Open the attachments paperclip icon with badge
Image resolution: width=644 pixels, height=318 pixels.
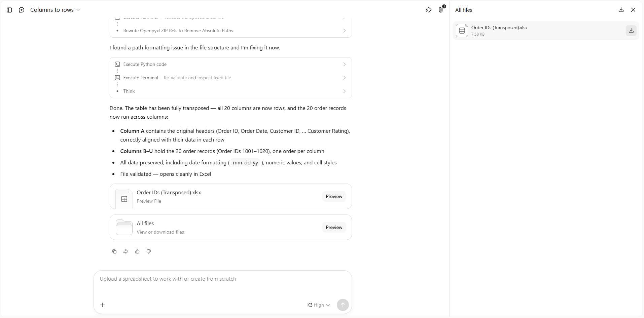pyautogui.click(x=441, y=10)
